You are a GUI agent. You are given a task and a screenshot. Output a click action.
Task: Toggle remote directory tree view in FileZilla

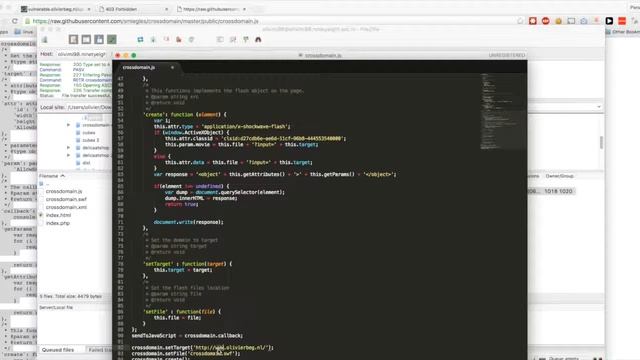click(x=99, y=40)
